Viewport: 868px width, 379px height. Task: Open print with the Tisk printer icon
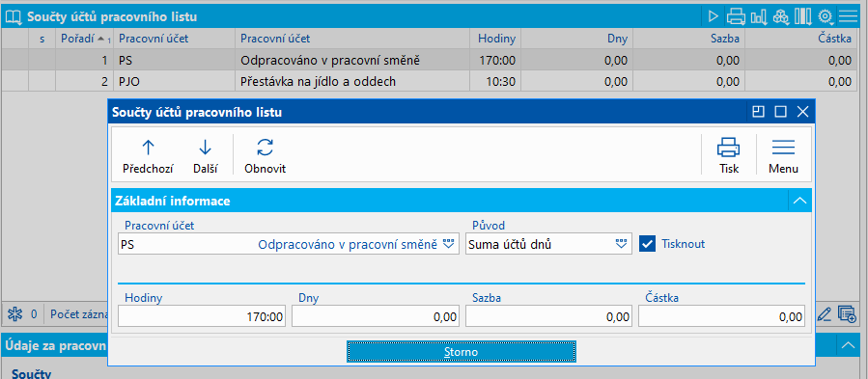click(x=729, y=148)
